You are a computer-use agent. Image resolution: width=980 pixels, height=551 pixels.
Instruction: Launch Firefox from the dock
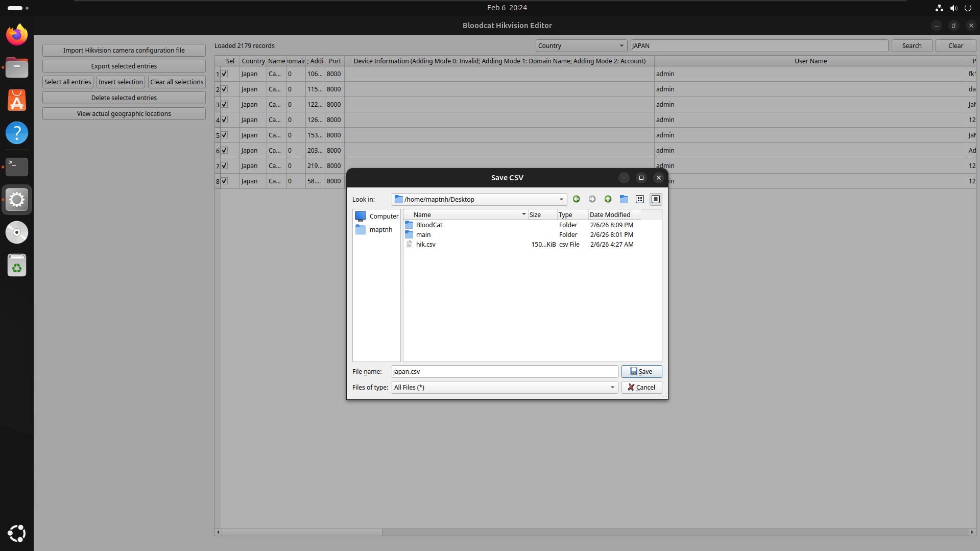pos(17,35)
